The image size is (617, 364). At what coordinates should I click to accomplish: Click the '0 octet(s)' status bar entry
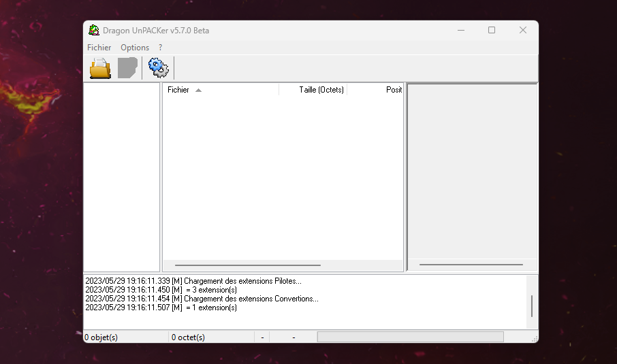pyautogui.click(x=188, y=337)
